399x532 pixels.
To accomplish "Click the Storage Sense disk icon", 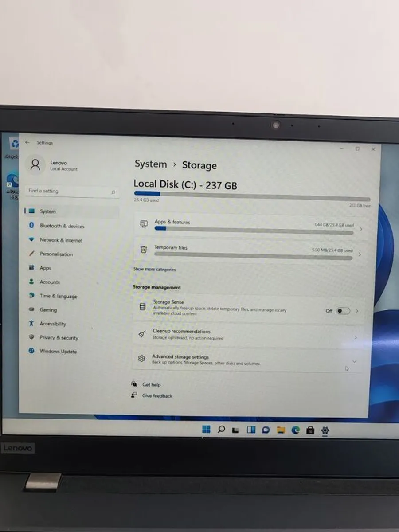I will [143, 306].
